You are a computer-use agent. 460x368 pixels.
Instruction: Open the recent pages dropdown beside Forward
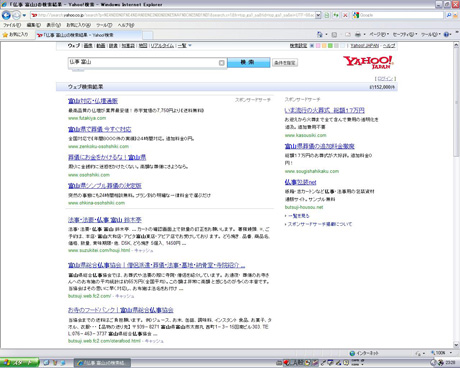pos(24,15)
